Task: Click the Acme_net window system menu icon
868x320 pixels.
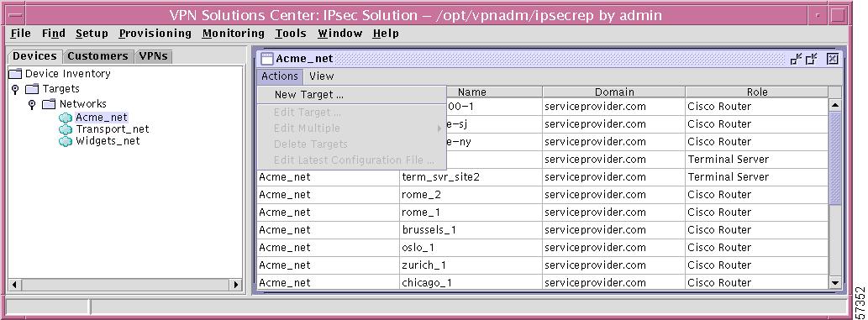Action: click(x=267, y=59)
